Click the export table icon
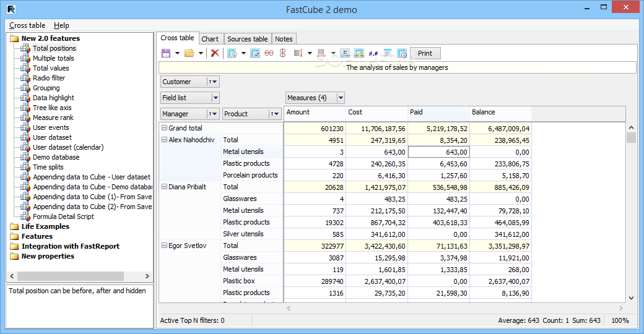The width and height of the screenshot is (644, 334). tap(232, 53)
